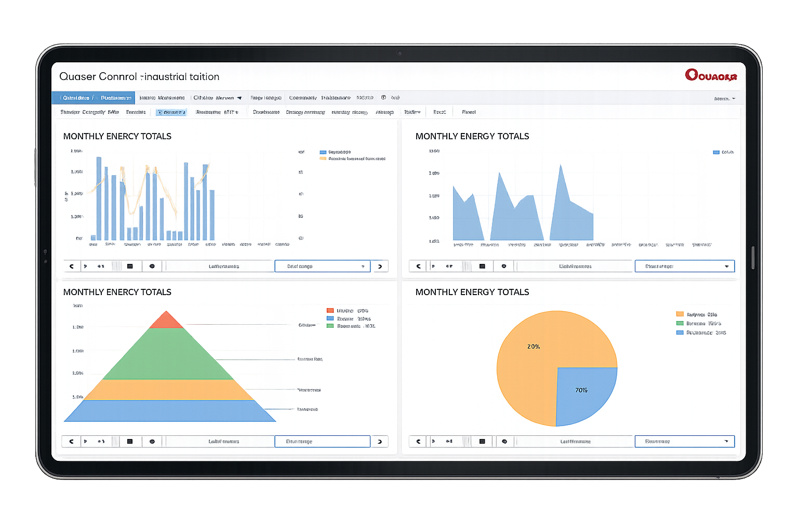Go back using the area chart panel's left chevron
The height and width of the screenshot is (532, 798).
tap(418, 266)
